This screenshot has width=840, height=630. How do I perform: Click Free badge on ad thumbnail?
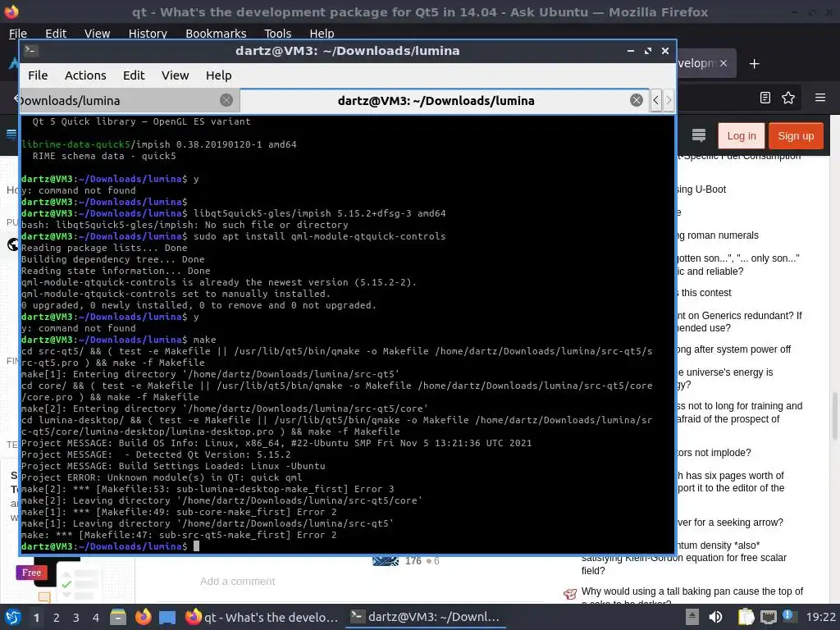pyautogui.click(x=32, y=573)
